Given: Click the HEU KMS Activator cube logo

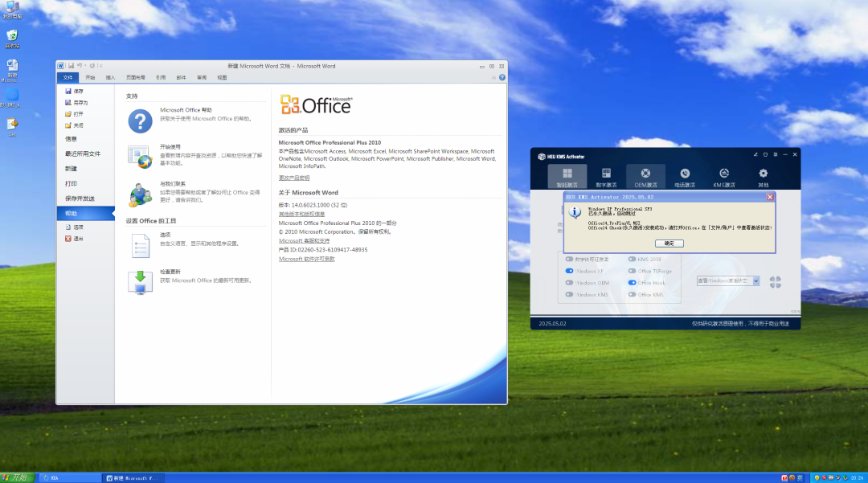Looking at the screenshot, I should click(542, 157).
